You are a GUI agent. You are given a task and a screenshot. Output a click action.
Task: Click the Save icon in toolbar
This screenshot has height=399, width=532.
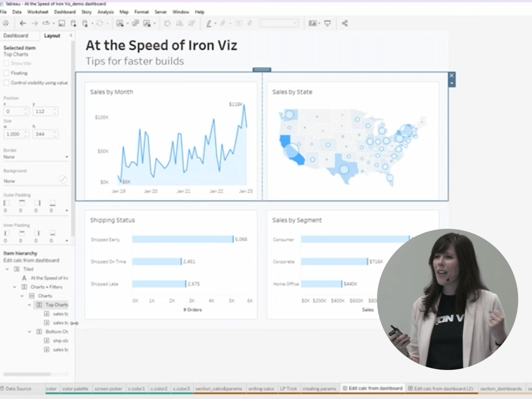[x=62, y=23]
